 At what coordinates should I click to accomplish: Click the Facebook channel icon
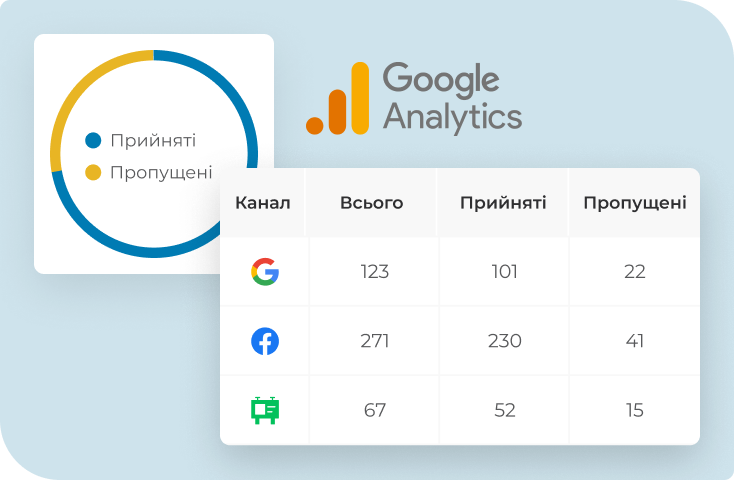(x=265, y=341)
